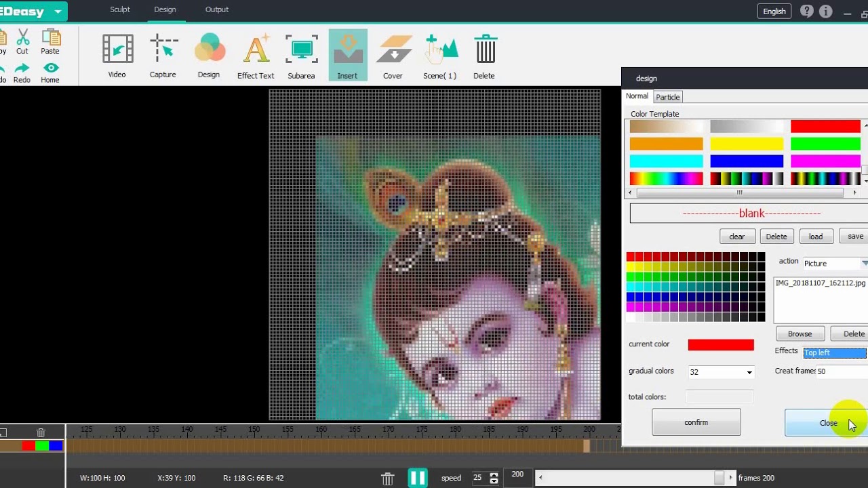The height and width of the screenshot is (488, 868).
Task: Switch to the Output tab
Action: [217, 9]
